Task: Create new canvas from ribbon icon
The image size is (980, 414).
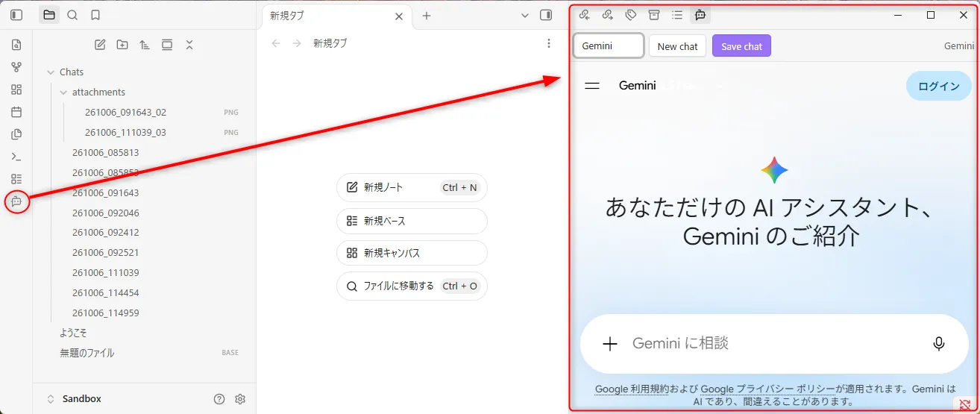Action: point(16,90)
